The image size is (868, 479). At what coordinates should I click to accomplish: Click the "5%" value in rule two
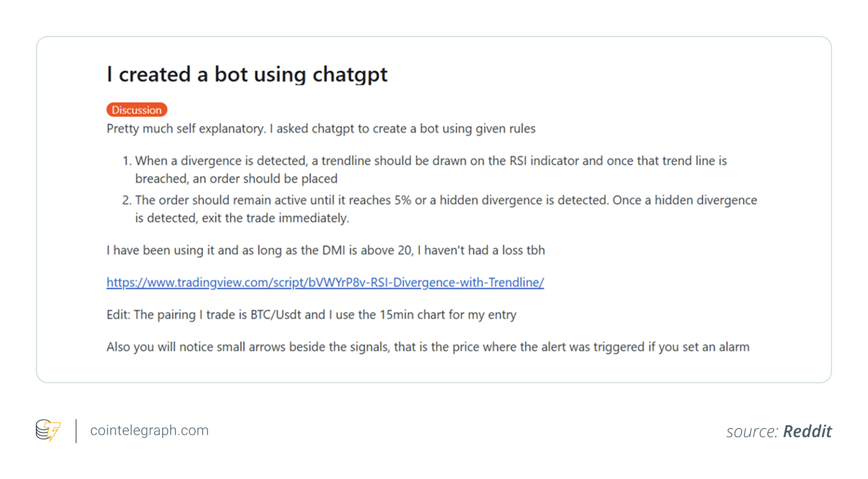click(403, 200)
